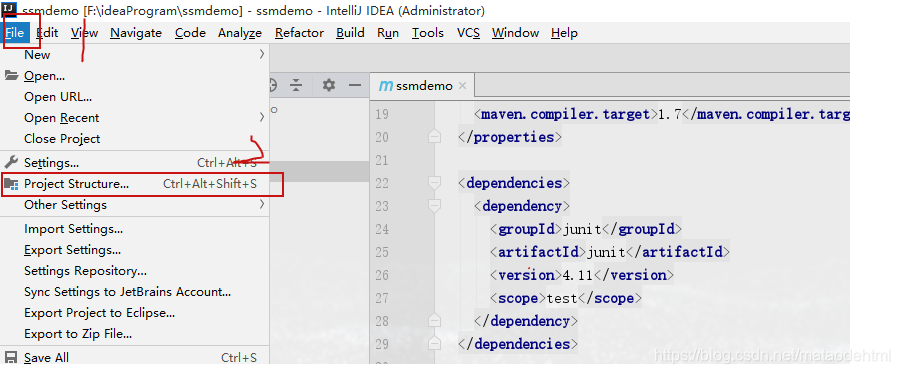
Task: Open the Build menu
Action: [350, 33]
